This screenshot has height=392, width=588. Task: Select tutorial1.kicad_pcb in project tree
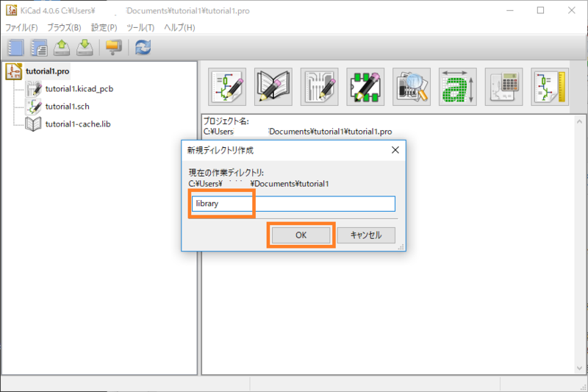(79, 89)
